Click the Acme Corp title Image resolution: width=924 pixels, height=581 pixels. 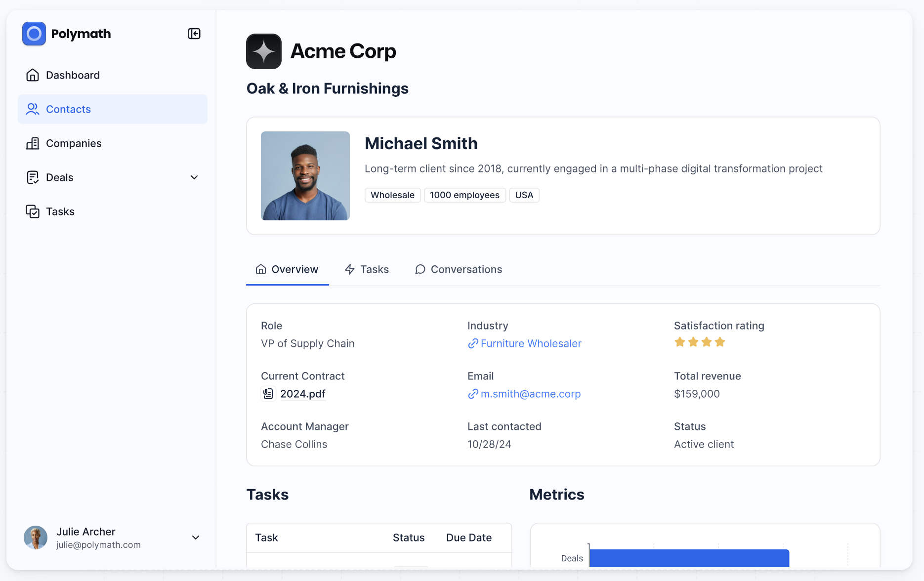pos(343,51)
